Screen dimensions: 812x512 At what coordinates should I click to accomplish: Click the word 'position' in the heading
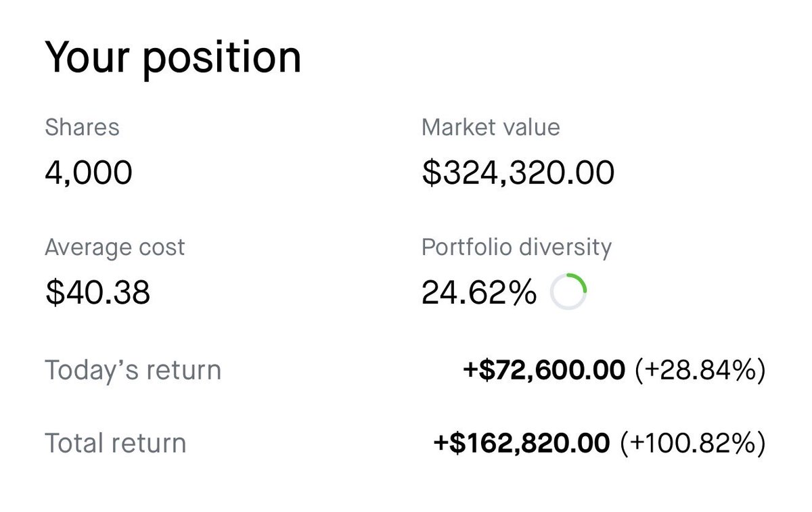pyautogui.click(x=222, y=59)
